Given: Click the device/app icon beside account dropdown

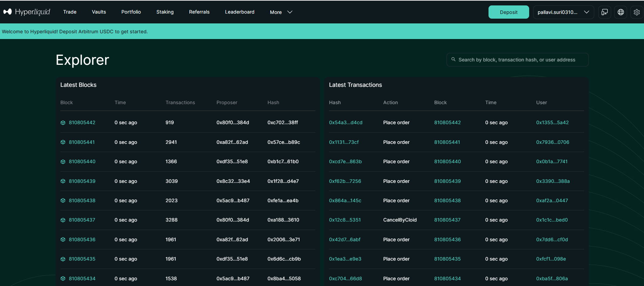Looking at the screenshot, I should tap(605, 12).
